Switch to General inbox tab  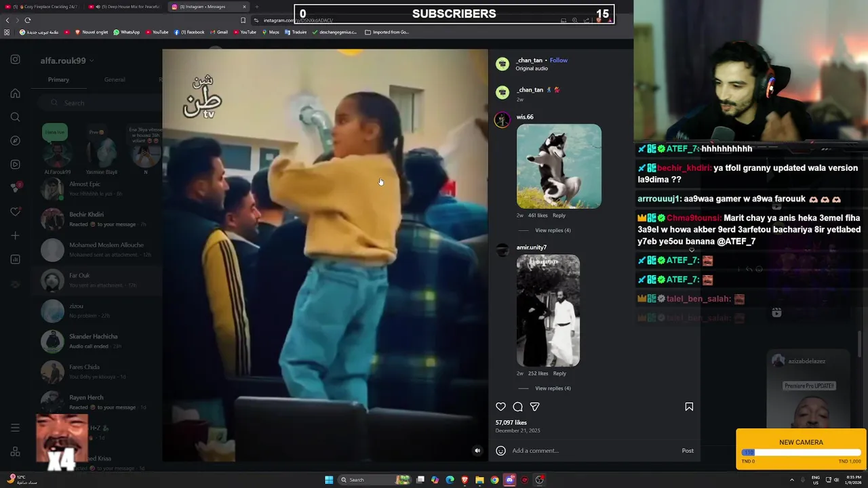pos(115,79)
